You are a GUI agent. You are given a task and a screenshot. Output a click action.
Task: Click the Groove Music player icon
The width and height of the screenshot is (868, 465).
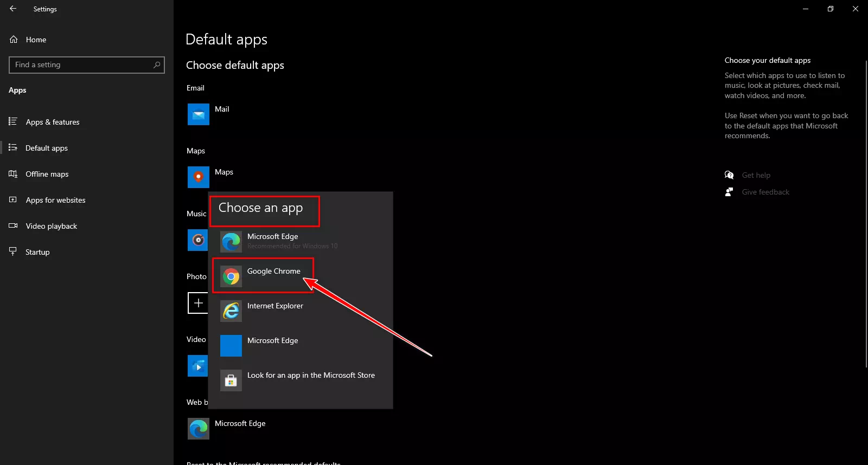(197, 240)
